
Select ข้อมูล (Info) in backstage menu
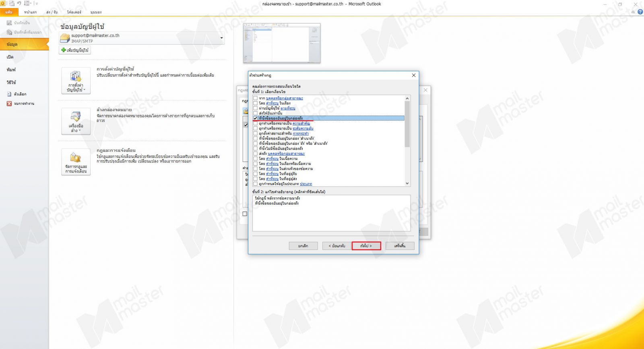[x=24, y=44]
